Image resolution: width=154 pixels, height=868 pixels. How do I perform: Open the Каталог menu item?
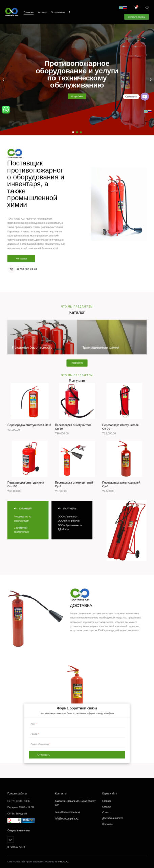point(42,12)
